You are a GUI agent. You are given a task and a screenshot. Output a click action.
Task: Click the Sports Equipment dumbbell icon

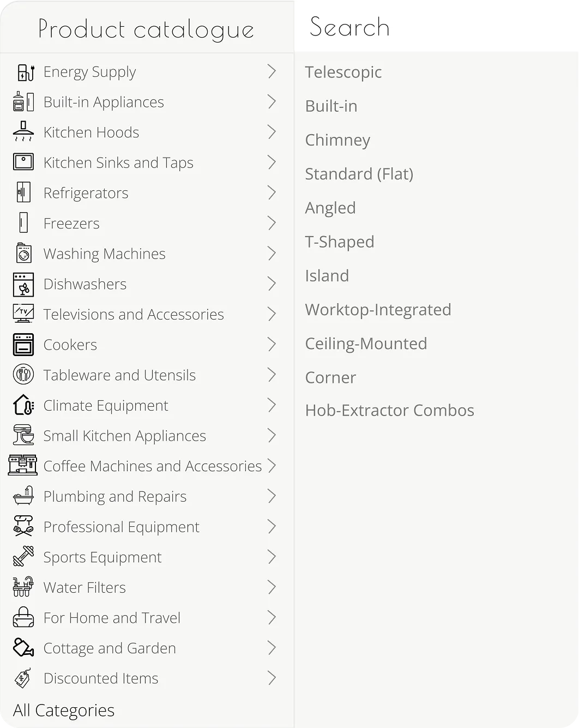(x=23, y=557)
